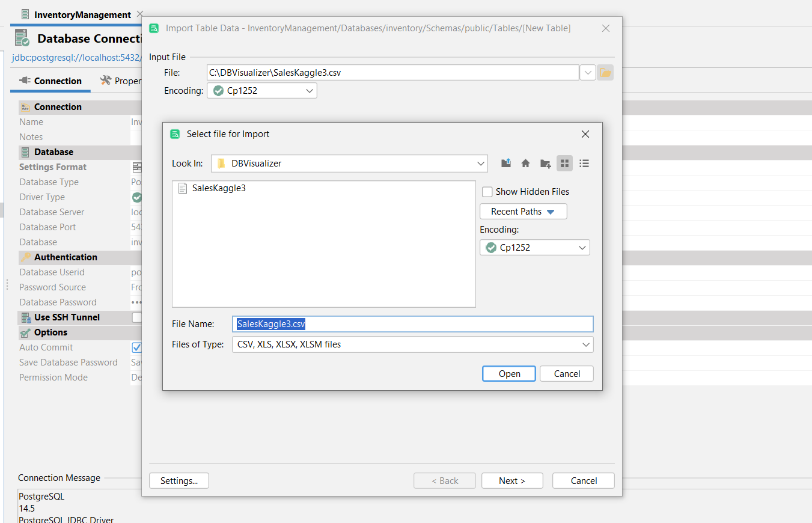
Task: Toggle the Auto Commit checkbox
Action: tap(136, 347)
